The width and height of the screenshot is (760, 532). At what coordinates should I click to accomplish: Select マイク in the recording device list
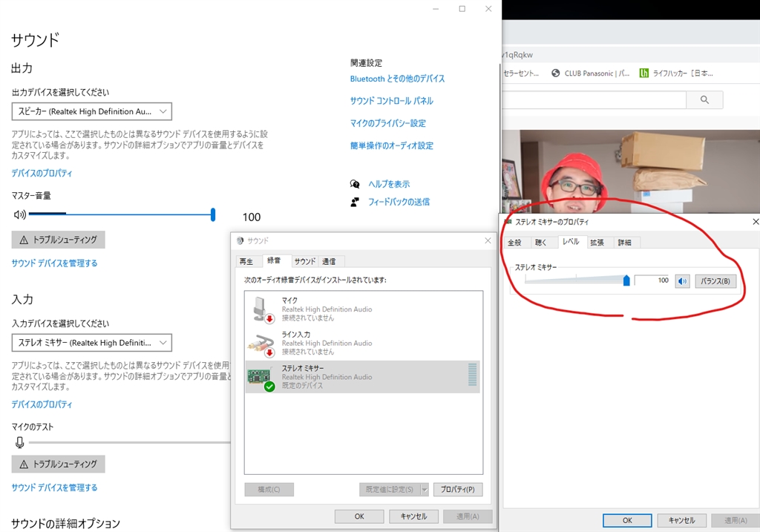pos(362,309)
